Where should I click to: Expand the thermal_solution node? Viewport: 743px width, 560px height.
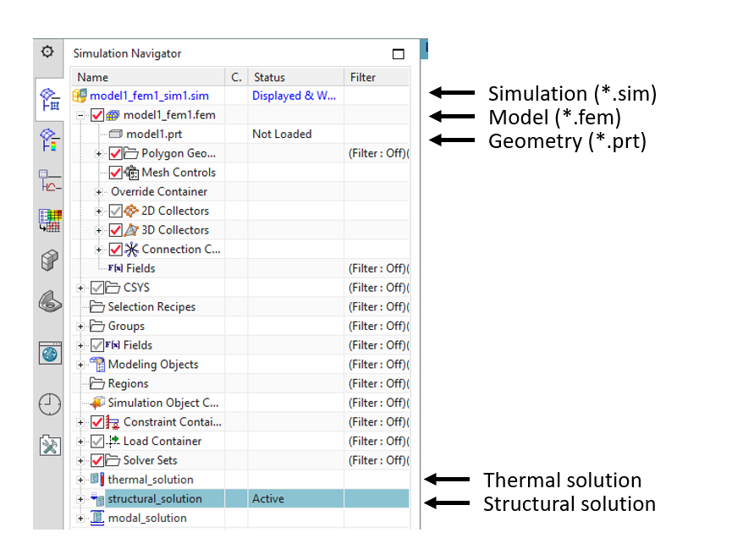tap(80, 480)
